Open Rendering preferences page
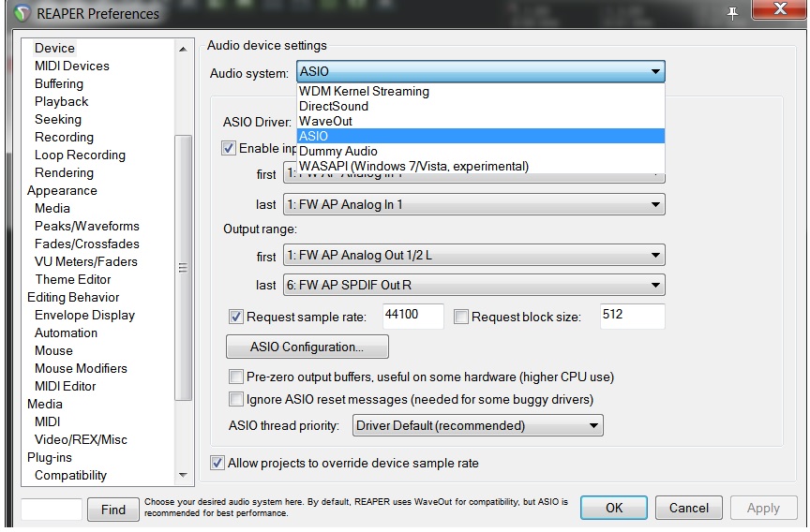810x532 pixels. pyautogui.click(x=64, y=172)
